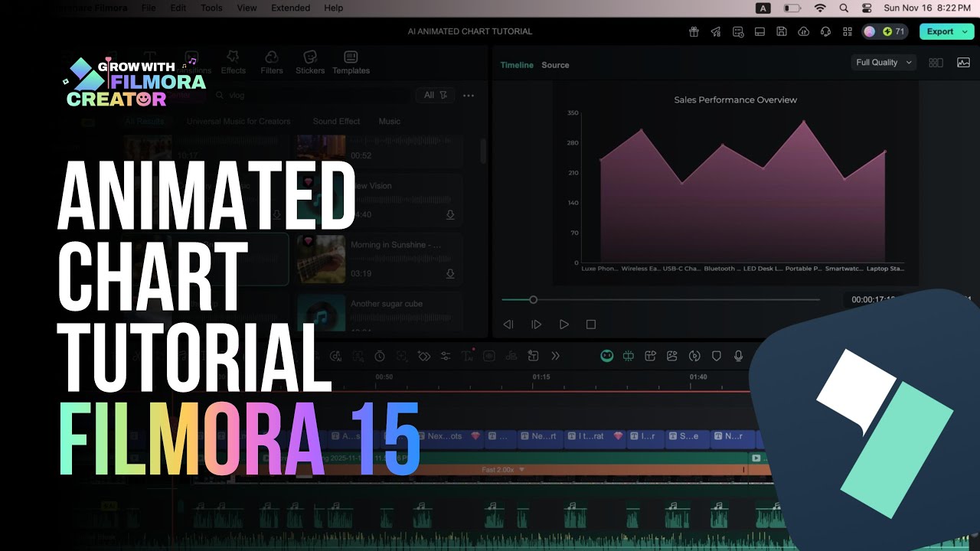
Task: Download the New Vision track
Action: pyautogui.click(x=450, y=215)
